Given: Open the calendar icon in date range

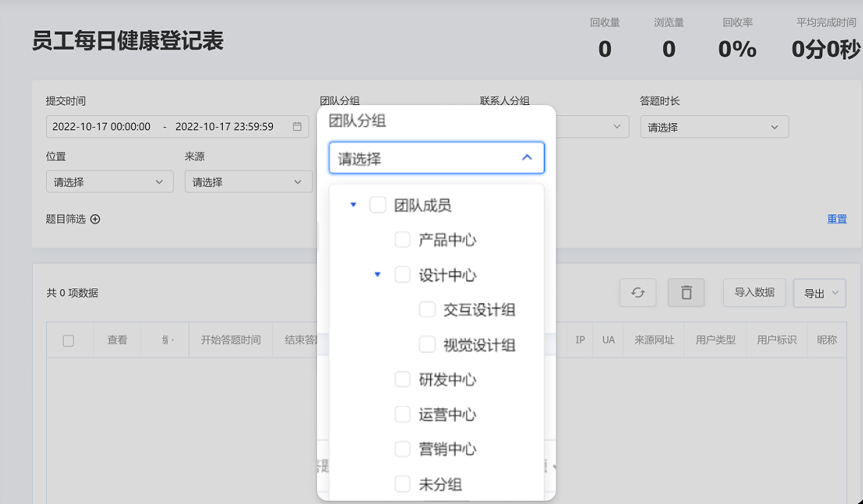Looking at the screenshot, I should coord(297,126).
